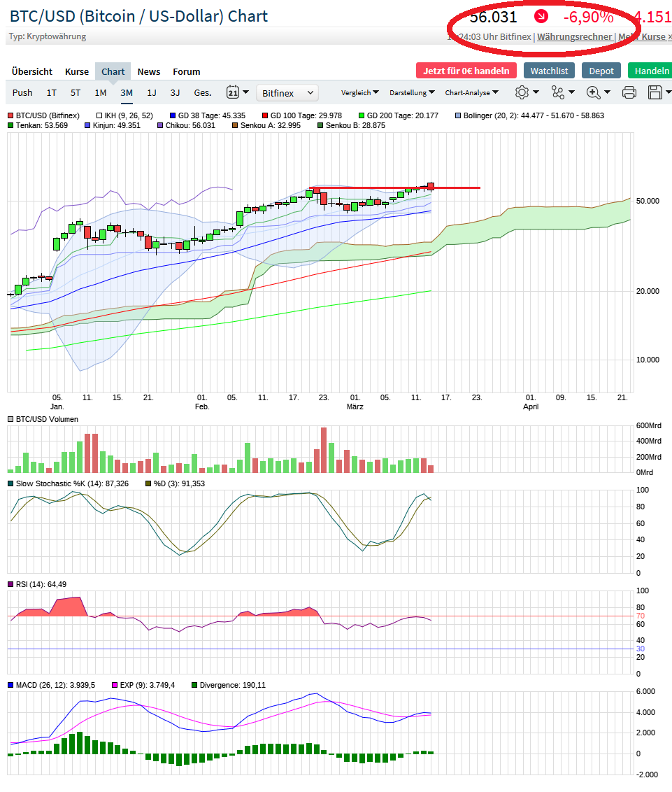Toggle the IKH (9, 26, 52) legend box
Image resolution: width=672 pixels, height=792 pixels.
pyautogui.click(x=100, y=115)
